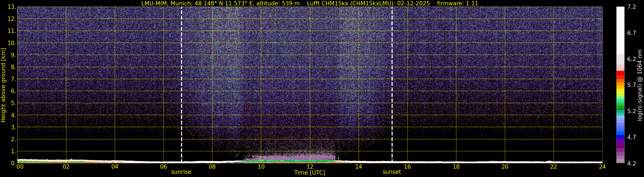This screenshot has height=177, width=644.
Task: Click the "4.2" colorbar scale label
Action: (632, 163)
